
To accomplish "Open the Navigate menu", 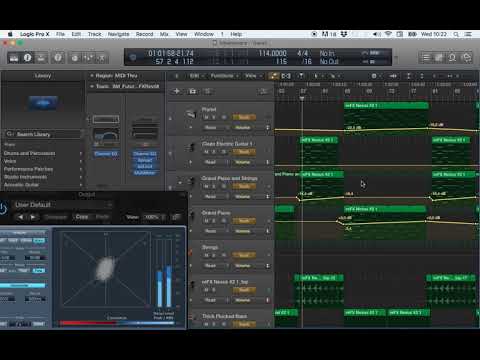I will click(x=118, y=34).
